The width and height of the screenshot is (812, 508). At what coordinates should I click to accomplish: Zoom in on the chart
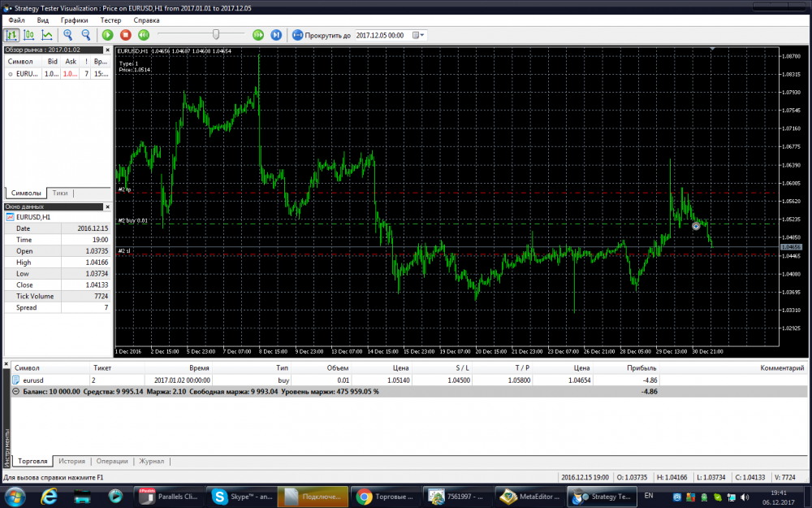tap(68, 35)
